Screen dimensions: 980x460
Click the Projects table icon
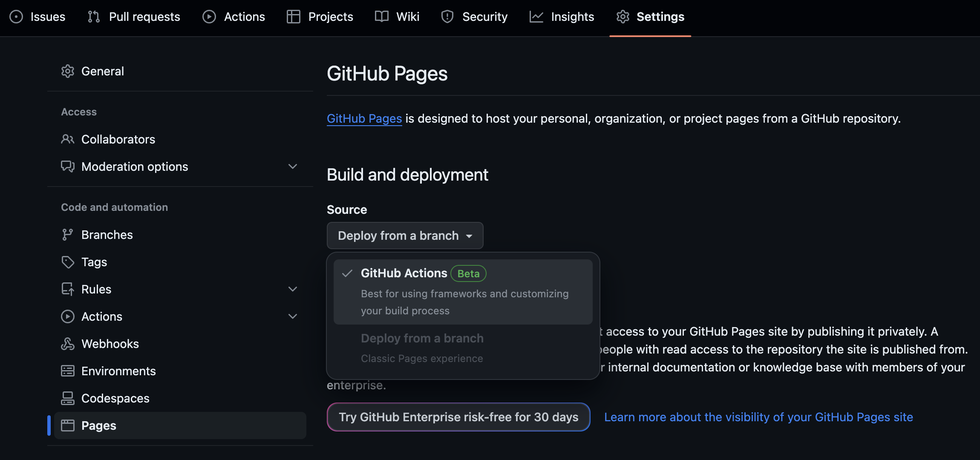point(293,17)
